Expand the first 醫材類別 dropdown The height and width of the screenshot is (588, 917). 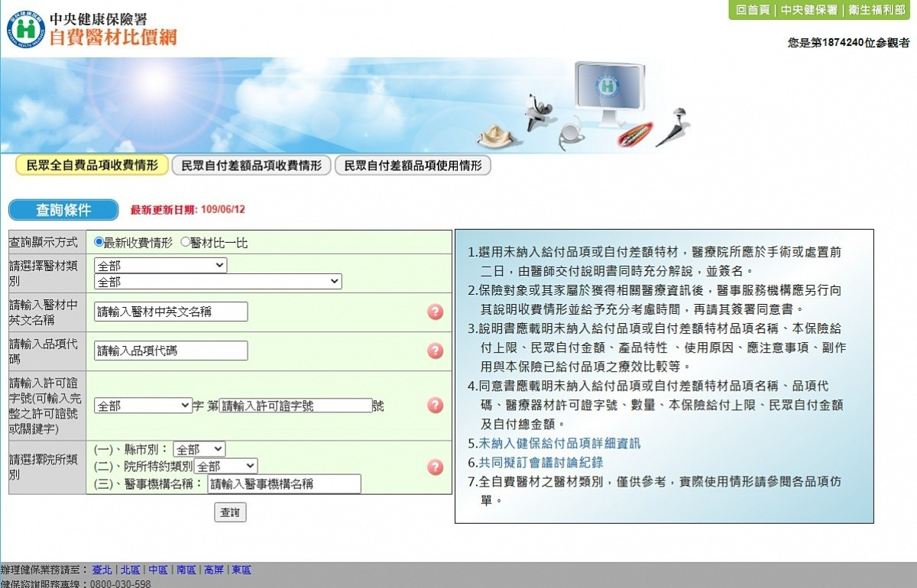(160, 266)
